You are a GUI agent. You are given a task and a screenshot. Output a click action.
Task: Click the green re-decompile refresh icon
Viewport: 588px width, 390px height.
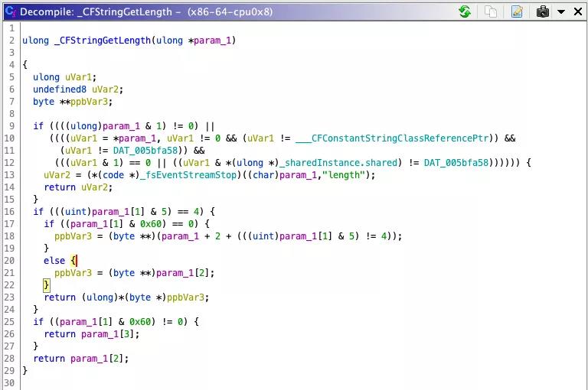465,11
